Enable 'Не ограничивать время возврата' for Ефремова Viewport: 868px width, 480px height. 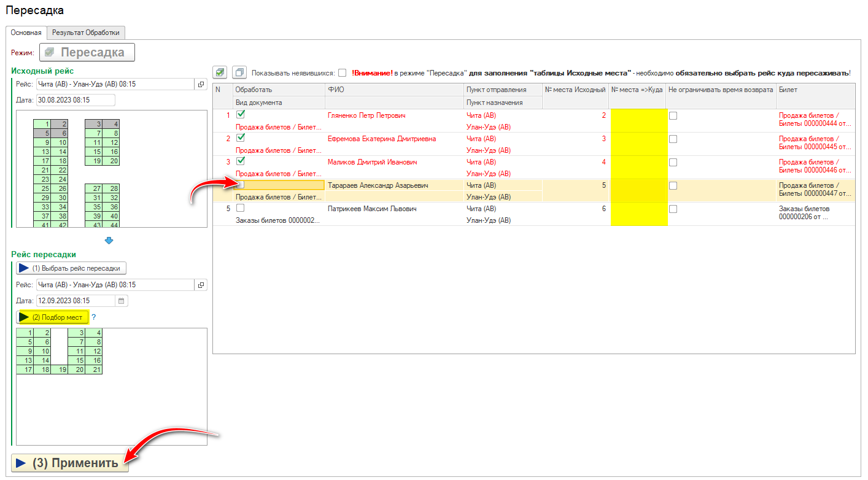673,139
